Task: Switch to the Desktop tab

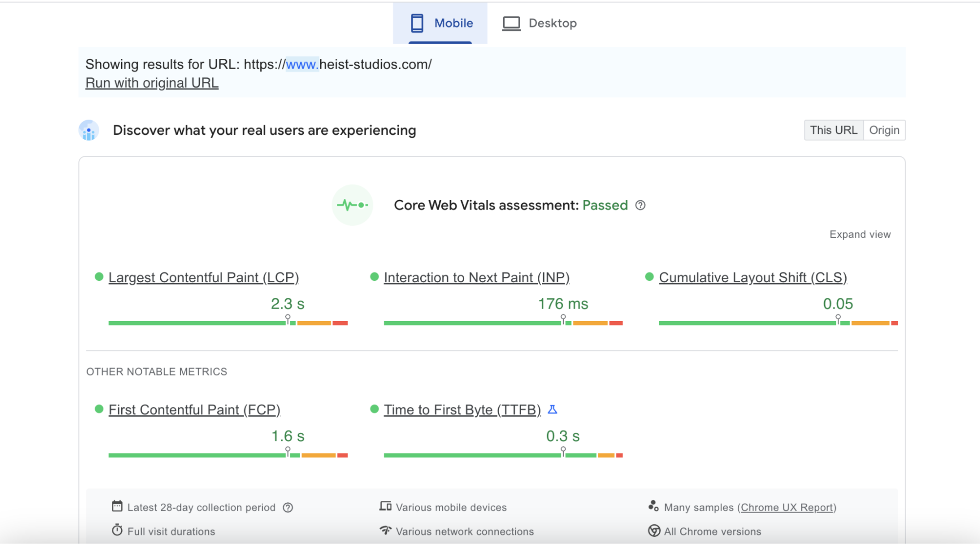Action: [552, 23]
